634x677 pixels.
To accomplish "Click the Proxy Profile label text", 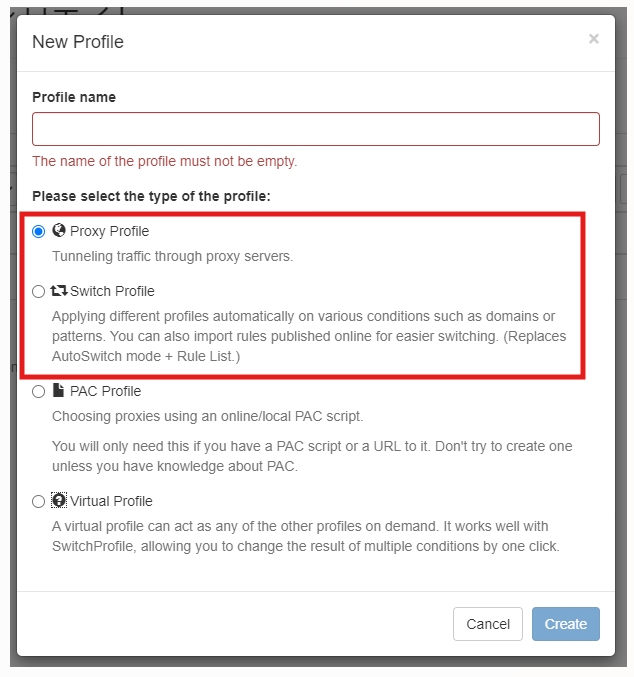I will click(x=109, y=231).
